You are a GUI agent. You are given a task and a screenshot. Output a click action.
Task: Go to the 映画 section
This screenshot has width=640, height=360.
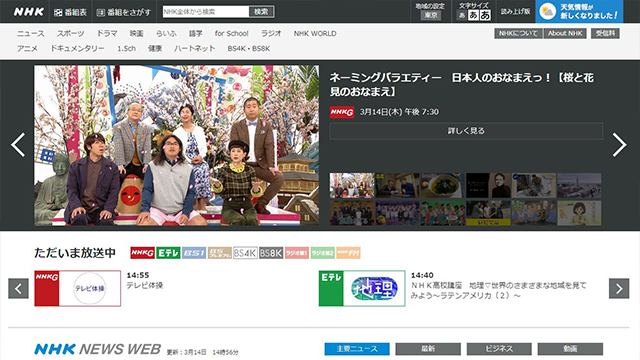point(136,33)
